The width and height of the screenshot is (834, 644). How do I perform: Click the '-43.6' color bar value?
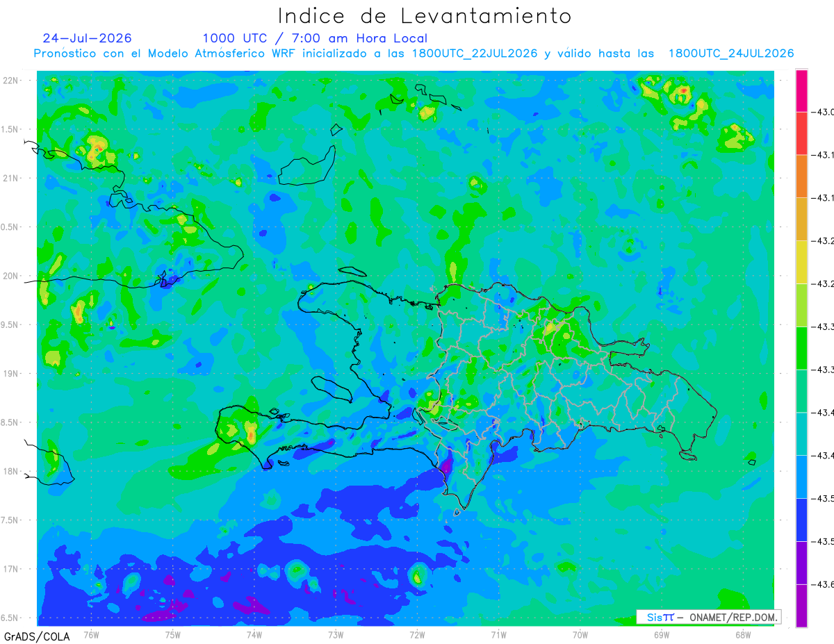(x=824, y=584)
